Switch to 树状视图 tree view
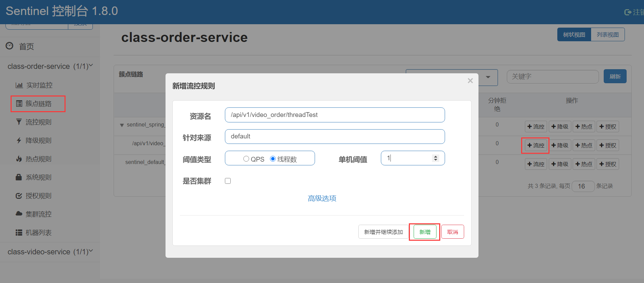Image resolution: width=644 pixels, height=283 pixels. (574, 34)
